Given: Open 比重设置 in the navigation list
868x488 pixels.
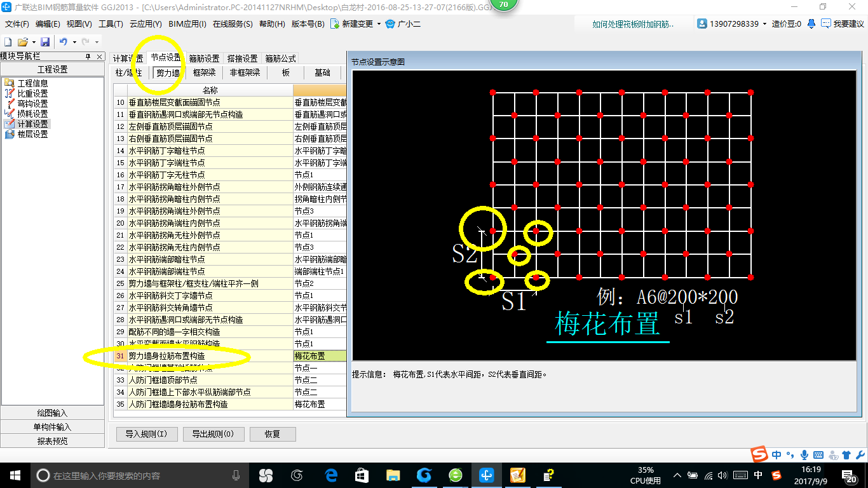Looking at the screenshot, I should point(26,93).
